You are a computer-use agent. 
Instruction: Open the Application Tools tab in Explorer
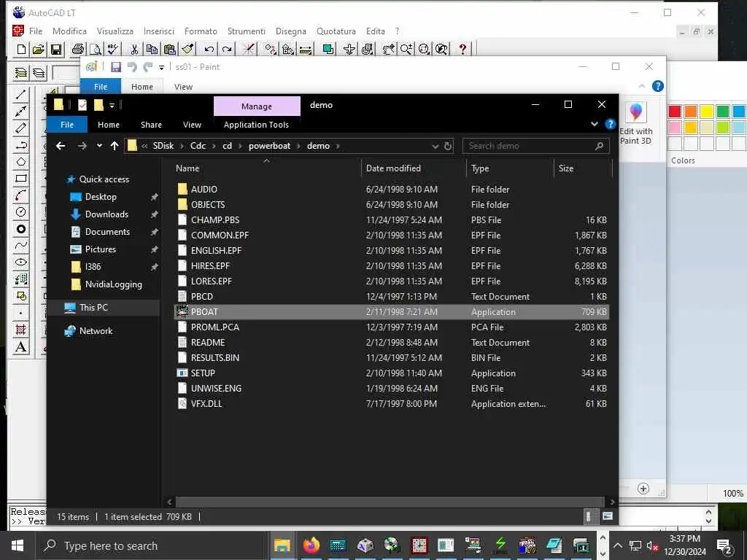point(256,125)
